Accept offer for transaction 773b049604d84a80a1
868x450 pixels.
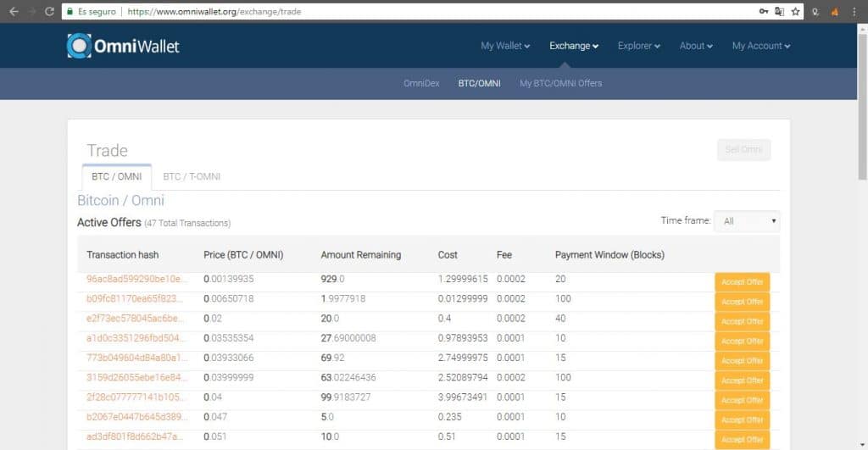742,361
